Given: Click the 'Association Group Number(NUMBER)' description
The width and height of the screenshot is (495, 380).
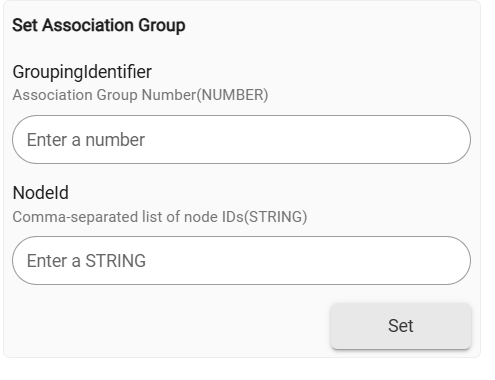Looking at the screenshot, I should tap(140, 95).
